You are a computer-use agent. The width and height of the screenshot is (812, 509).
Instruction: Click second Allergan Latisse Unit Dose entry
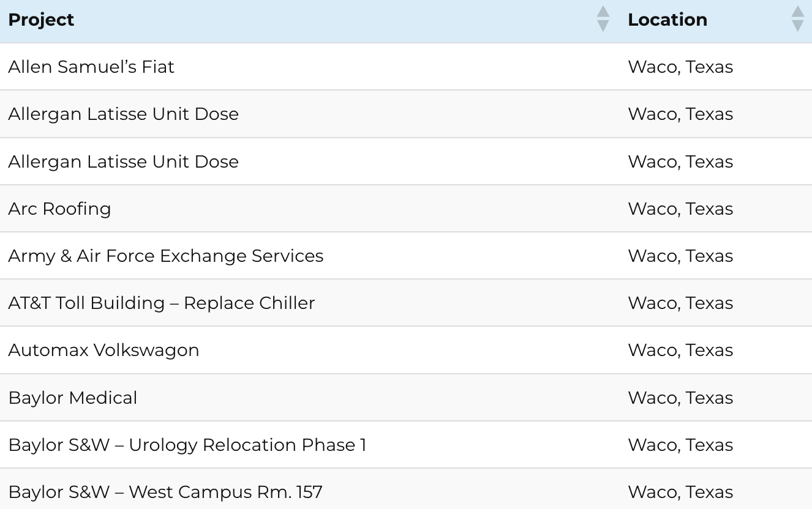[123, 162]
